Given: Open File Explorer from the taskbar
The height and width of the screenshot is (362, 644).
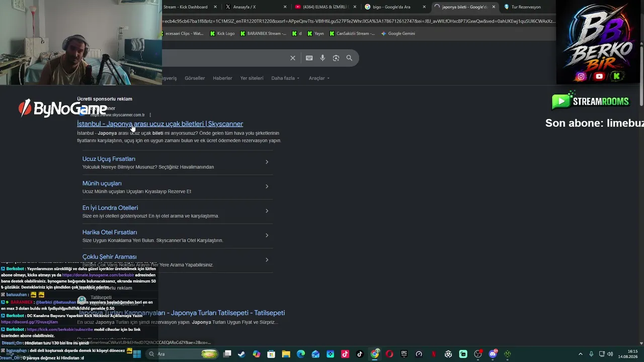Looking at the screenshot, I should tap(286, 354).
